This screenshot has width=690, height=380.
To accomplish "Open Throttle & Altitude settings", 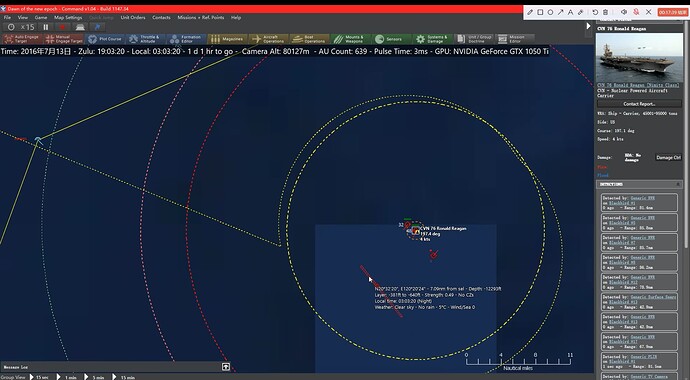I will click(146, 39).
